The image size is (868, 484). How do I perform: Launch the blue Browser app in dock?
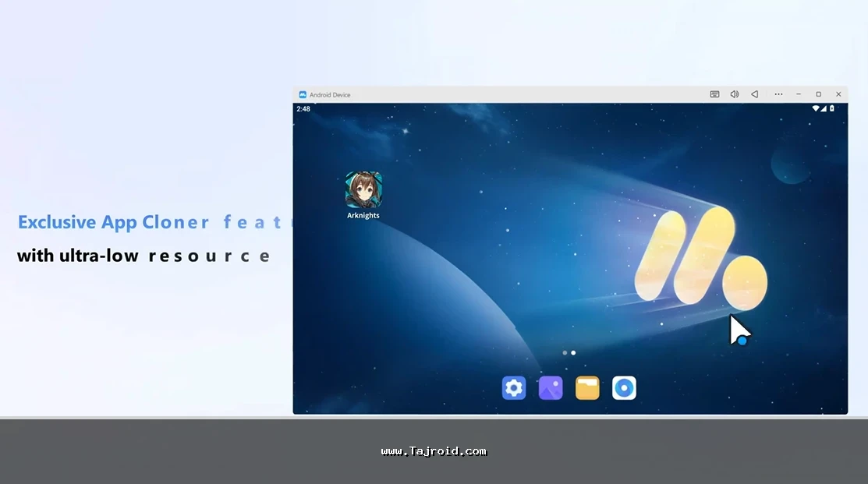pyautogui.click(x=624, y=387)
